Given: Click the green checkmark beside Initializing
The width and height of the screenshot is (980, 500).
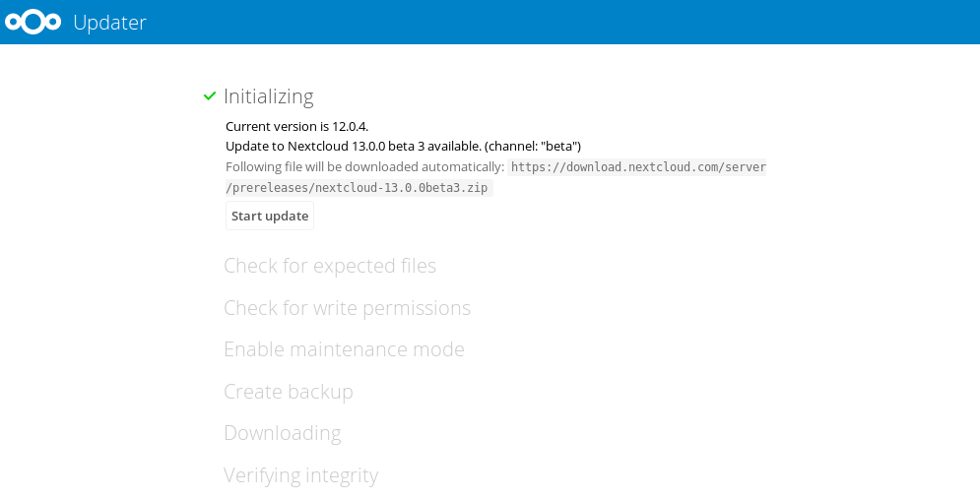Looking at the screenshot, I should [x=210, y=96].
